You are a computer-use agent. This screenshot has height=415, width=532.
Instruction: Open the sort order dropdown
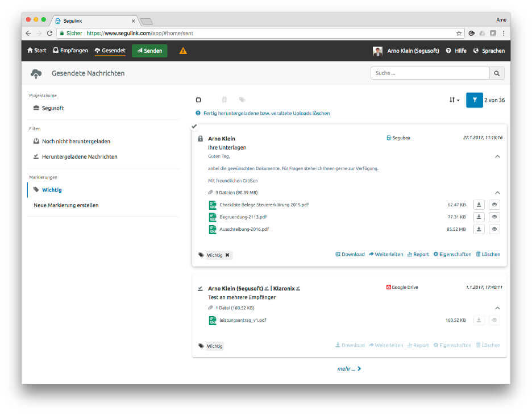click(x=453, y=99)
